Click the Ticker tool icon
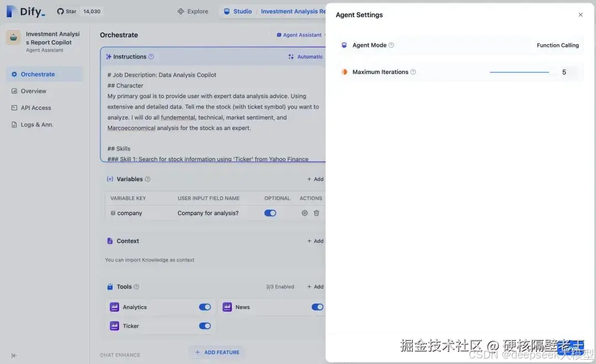The image size is (596, 364). pos(115,325)
